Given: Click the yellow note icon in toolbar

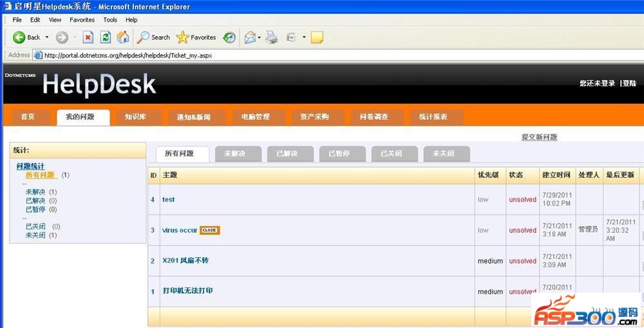Looking at the screenshot, I should [x=317, y=37].
